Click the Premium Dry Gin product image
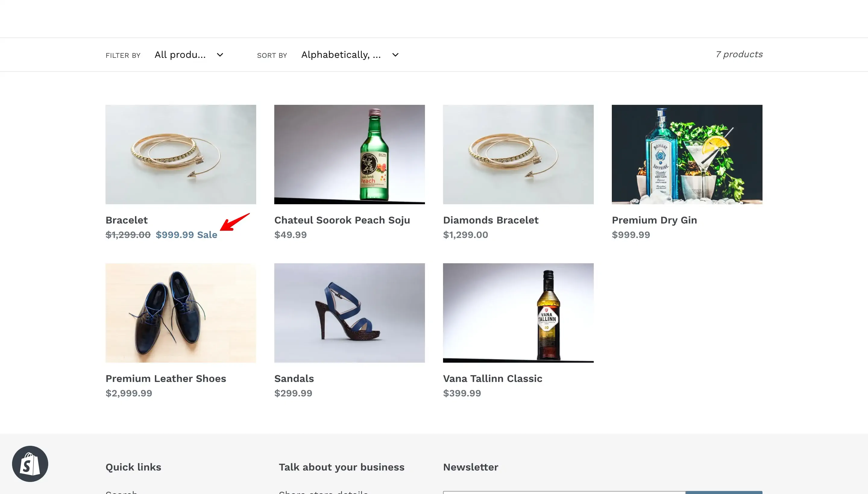 [687, 154]
